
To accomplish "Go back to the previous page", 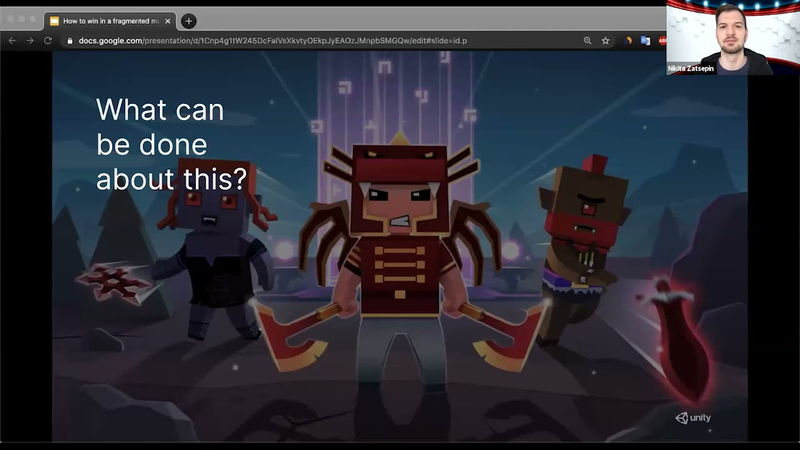I will point(12,41).
